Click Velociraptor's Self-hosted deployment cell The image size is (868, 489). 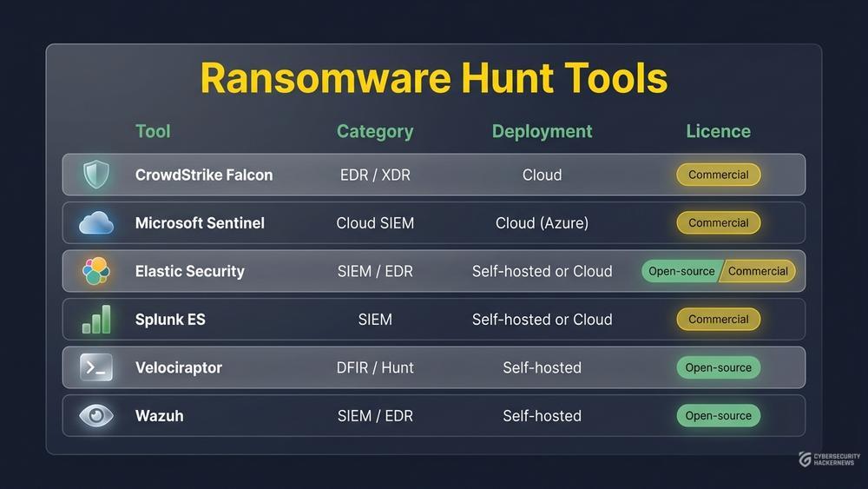[x=542, y=367]
